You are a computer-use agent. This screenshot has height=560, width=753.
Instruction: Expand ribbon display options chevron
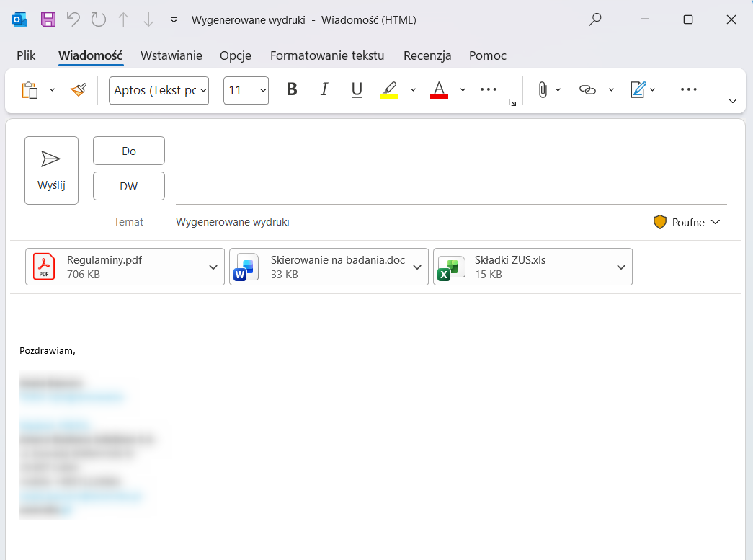point(733,101)
